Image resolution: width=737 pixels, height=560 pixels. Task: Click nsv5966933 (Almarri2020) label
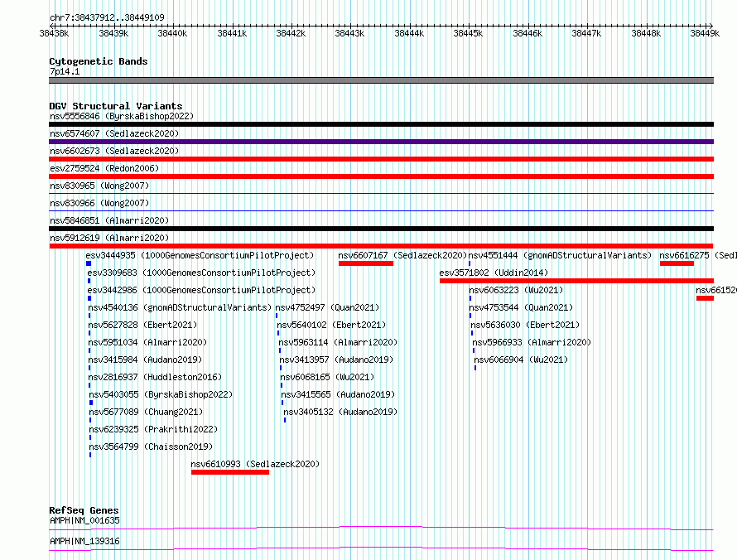pos(532,342)
